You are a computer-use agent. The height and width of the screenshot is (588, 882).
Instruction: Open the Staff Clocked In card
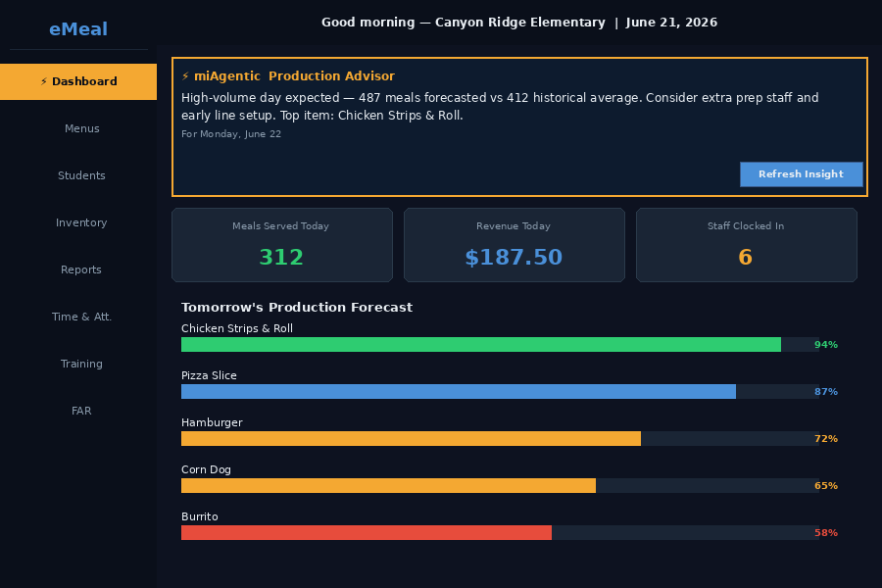747,245
